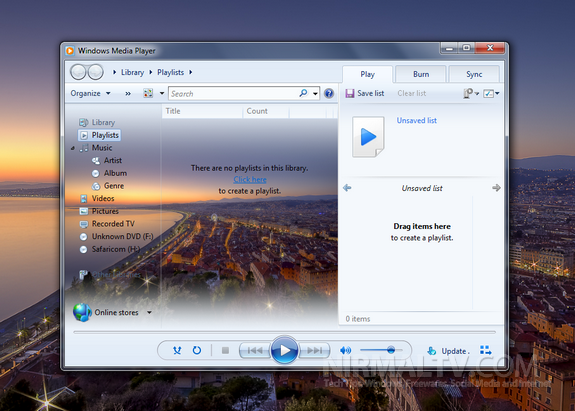Sort by the Title column header
Screen dimensions: 575x411
[202, 111]
